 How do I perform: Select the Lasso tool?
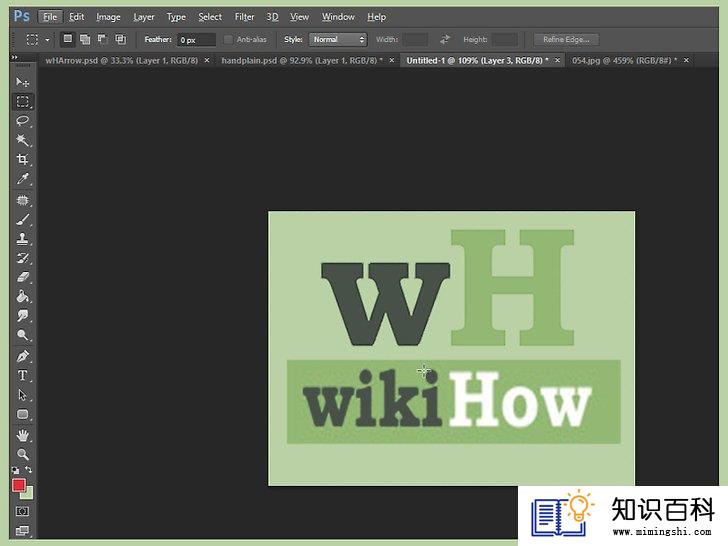click(x=22, y=121)
